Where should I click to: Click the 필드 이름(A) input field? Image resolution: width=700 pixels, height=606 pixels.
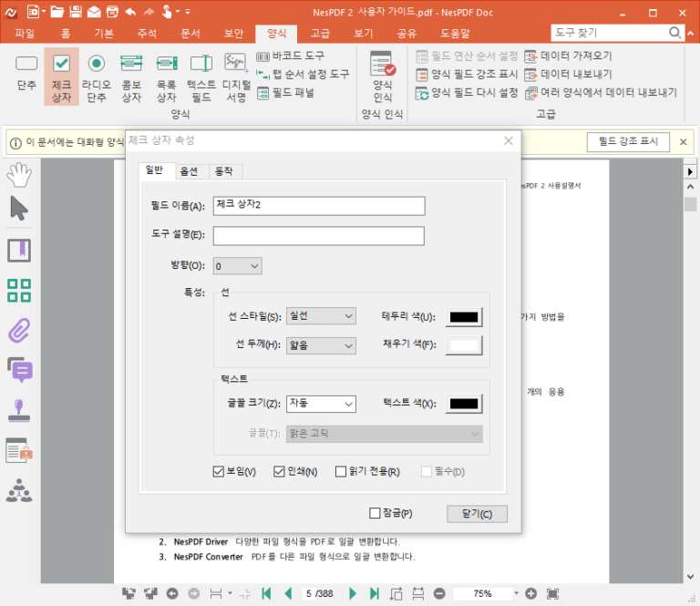[319, 206]
